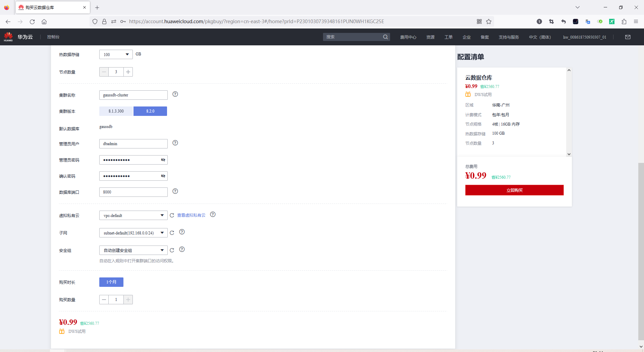This screenshot has height=352, width=644.
Task: Open the 控制台 console link
Action: click(x=53, y=37)
